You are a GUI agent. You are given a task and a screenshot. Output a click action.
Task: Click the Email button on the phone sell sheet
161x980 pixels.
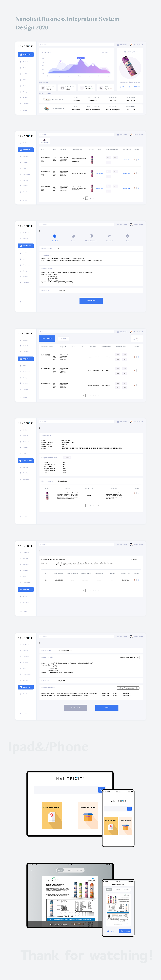click(x=111, y=931)
